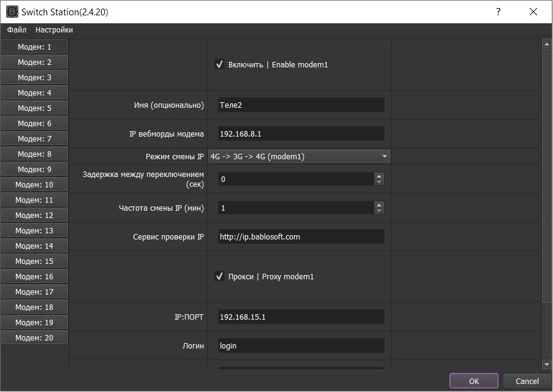
Task: Toggle the Proxy modem1 checkbox
Action: tap(219, 276)
